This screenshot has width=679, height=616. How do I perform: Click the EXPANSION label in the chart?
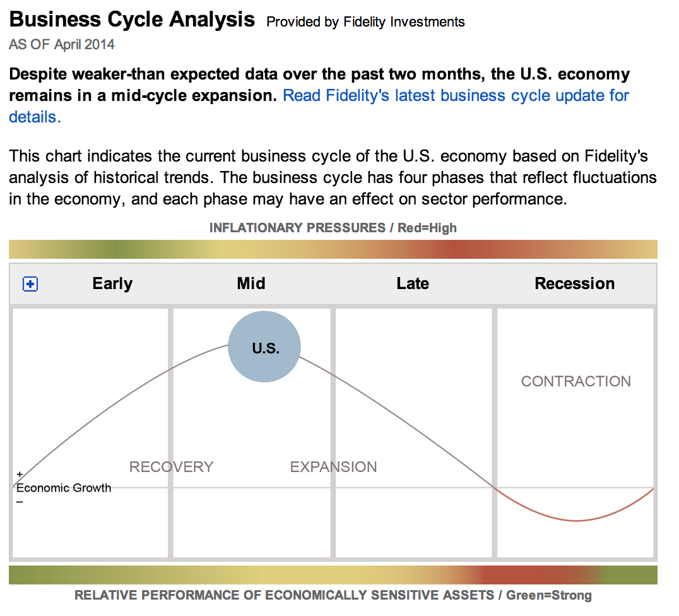click(333, 467)
